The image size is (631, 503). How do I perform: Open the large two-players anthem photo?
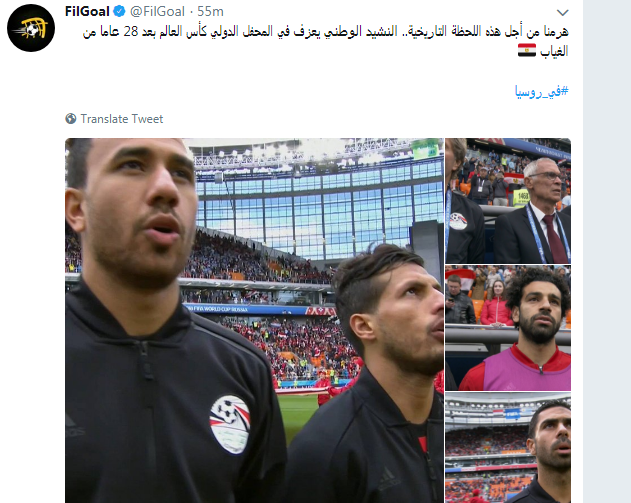[x=254, y=320]
